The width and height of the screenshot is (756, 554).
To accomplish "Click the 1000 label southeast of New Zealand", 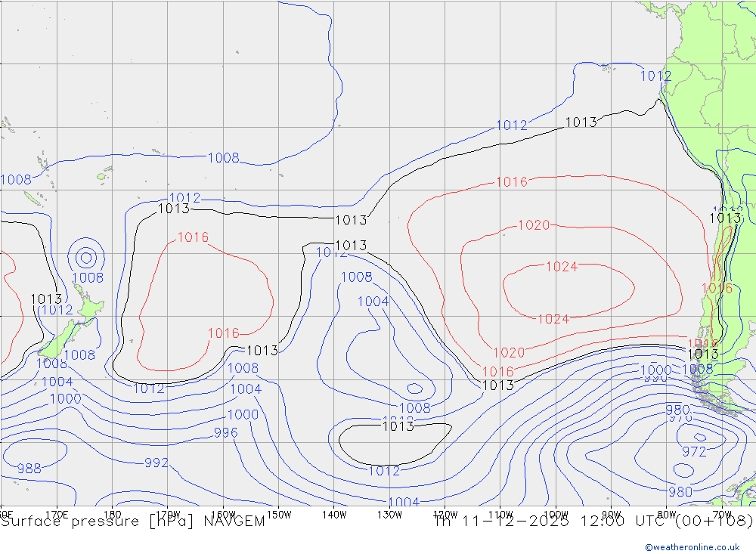I will tap(66, 399).
